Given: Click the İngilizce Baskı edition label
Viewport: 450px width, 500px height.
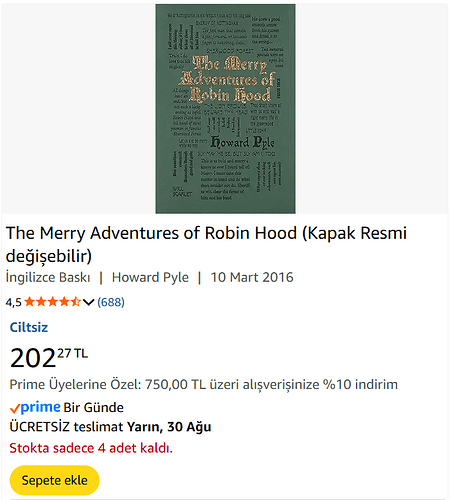Looking at the screenshot, I should (48, 277).
